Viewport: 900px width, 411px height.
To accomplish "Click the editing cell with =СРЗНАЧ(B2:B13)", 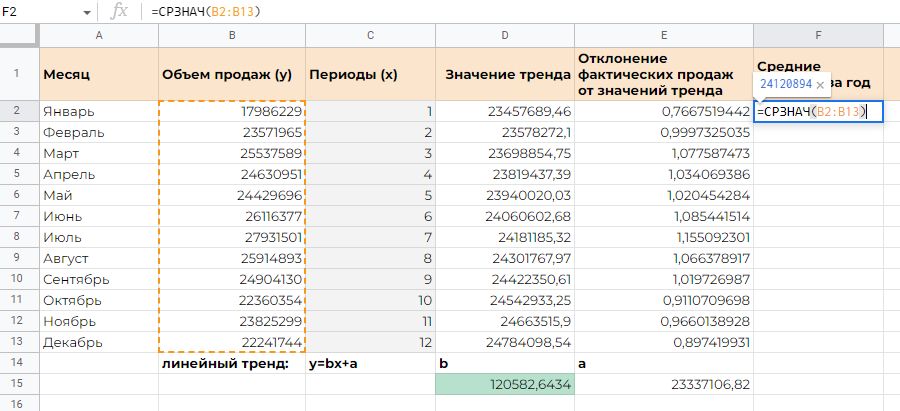I will (x=818, y=111).
